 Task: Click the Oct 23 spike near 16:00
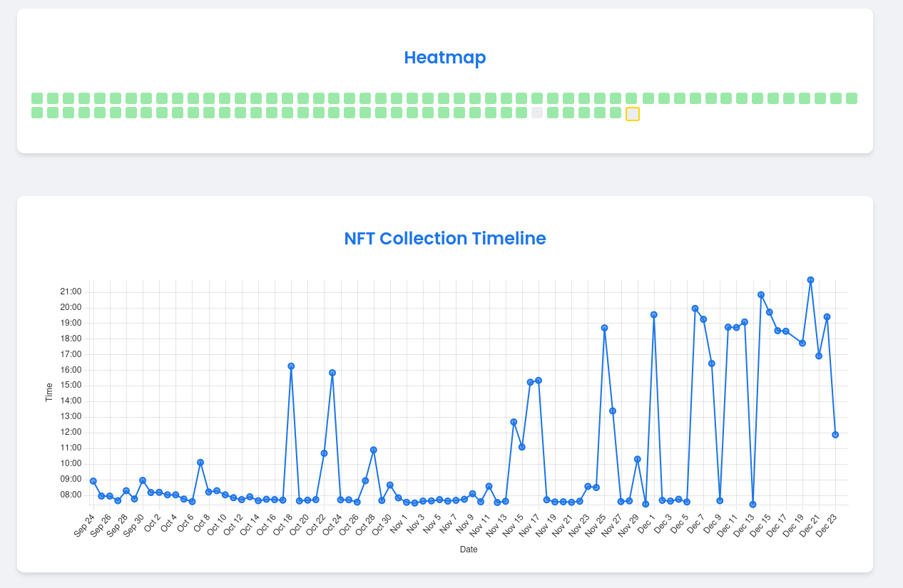[332, 373]
